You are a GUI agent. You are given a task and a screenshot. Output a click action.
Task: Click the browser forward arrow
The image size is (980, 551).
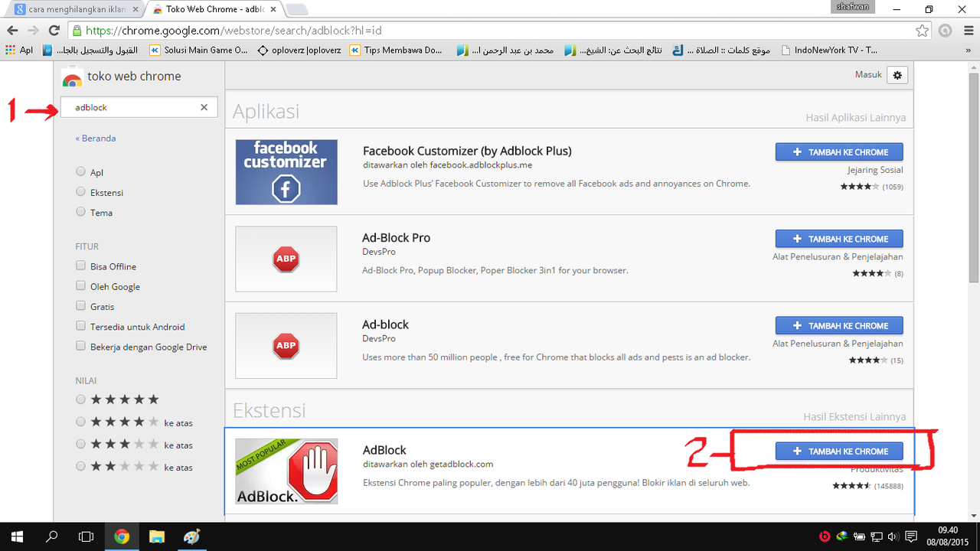tap(33, 31)
